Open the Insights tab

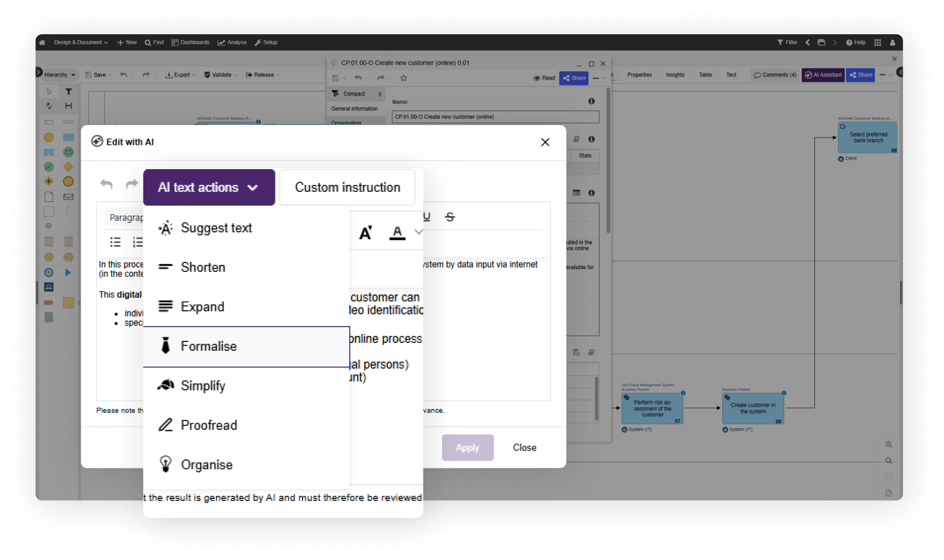point(675,75)
